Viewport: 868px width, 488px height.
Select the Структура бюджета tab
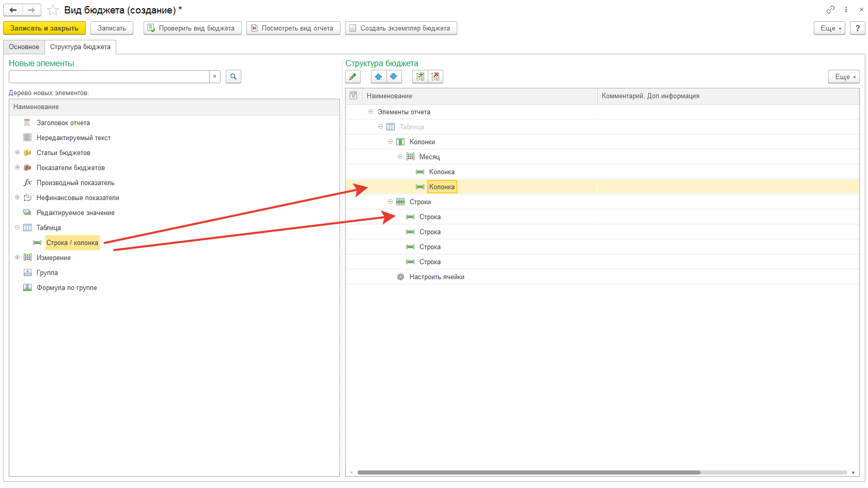[x=80, y=47]
